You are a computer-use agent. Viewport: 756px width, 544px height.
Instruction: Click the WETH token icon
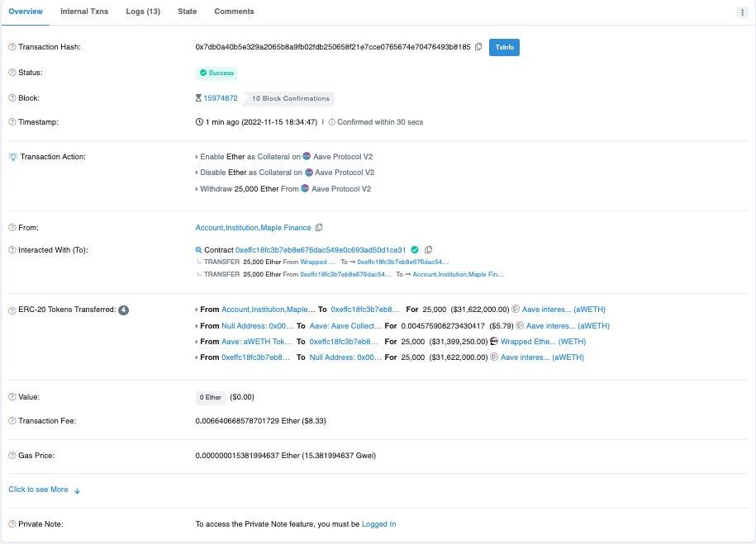494,341
